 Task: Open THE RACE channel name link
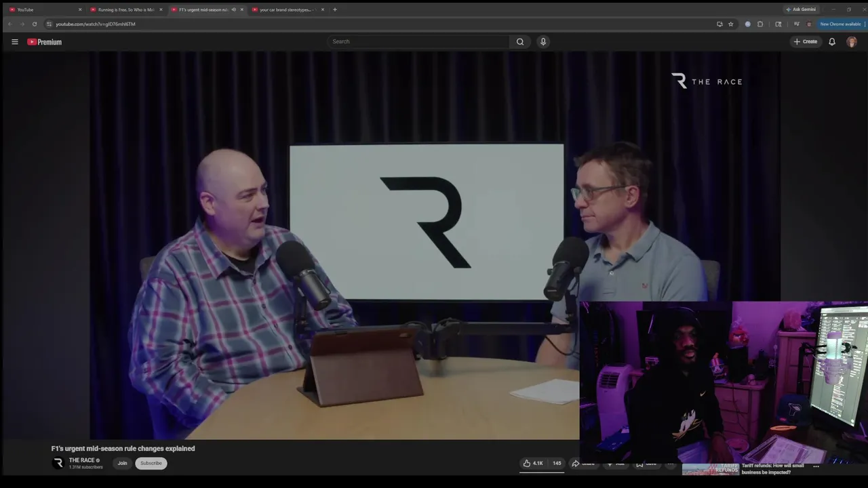coord(81,460)
